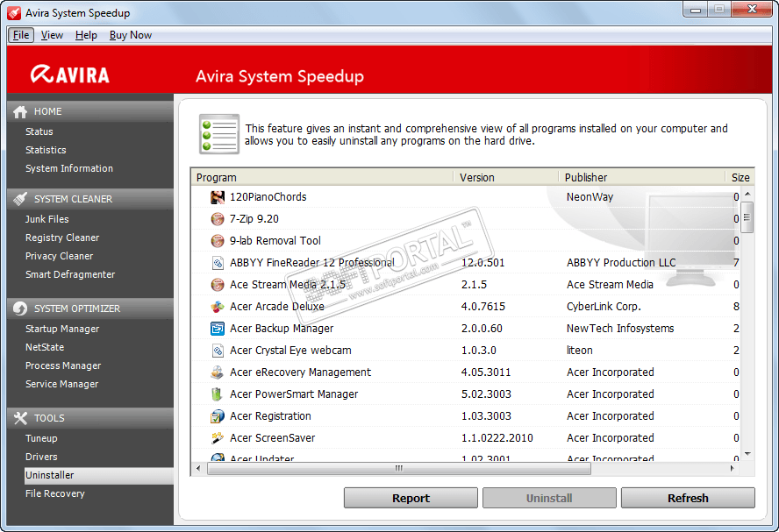Click the Refresh button
The width and height of the screenshot is (779, 532).
click(x=688, y=498)
